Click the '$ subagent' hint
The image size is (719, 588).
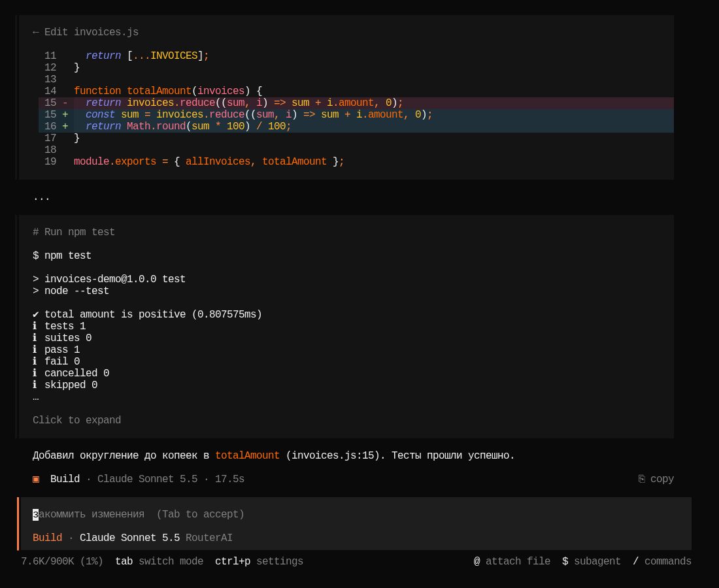pyautogui.click(x=591, y=561)
